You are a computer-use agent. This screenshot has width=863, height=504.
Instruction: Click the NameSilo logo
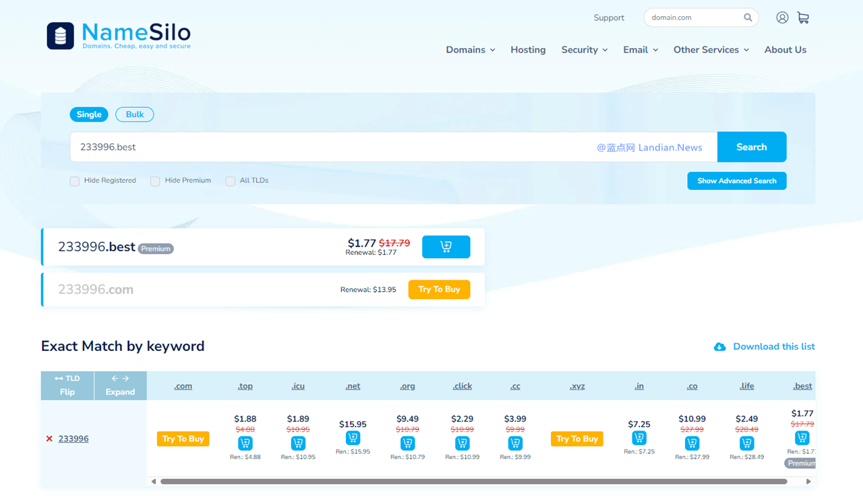[119, 36]
